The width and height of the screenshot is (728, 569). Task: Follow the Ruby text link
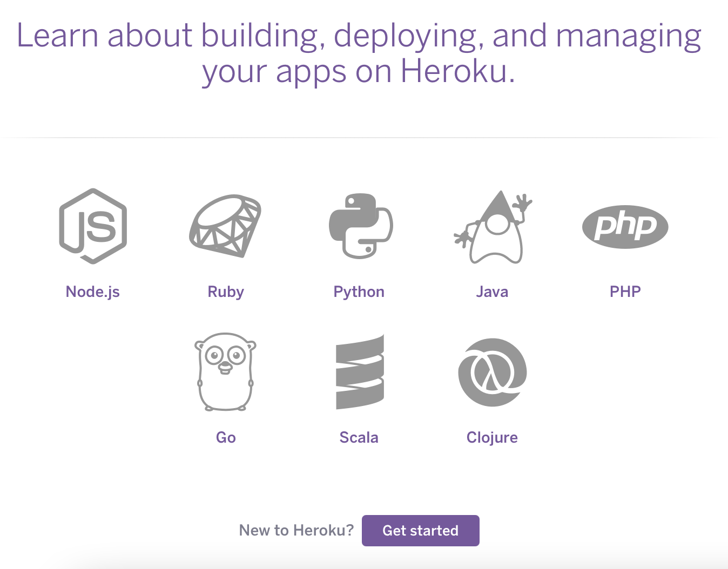point(226,292)
